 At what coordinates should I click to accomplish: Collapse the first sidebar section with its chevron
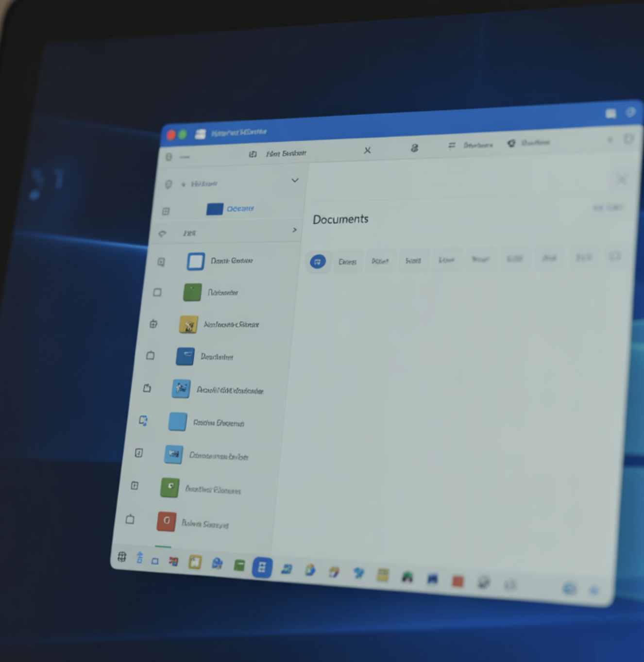pos(295,180)
